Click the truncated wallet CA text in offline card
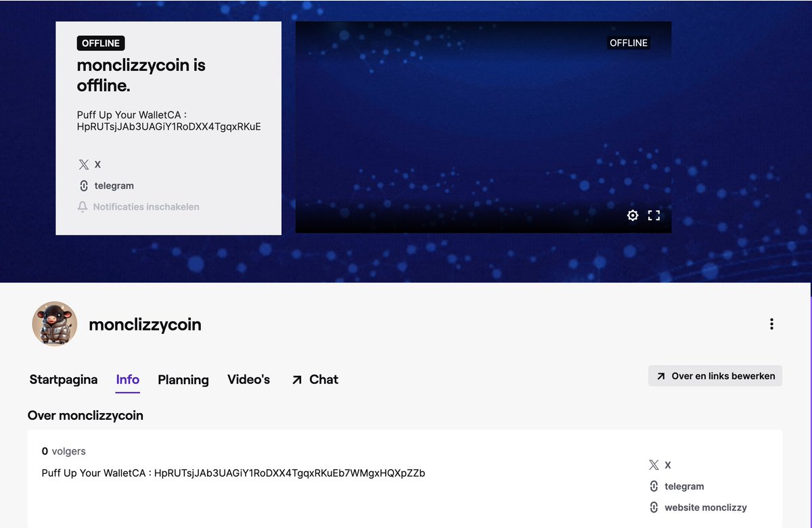 (x=169, y=121)
